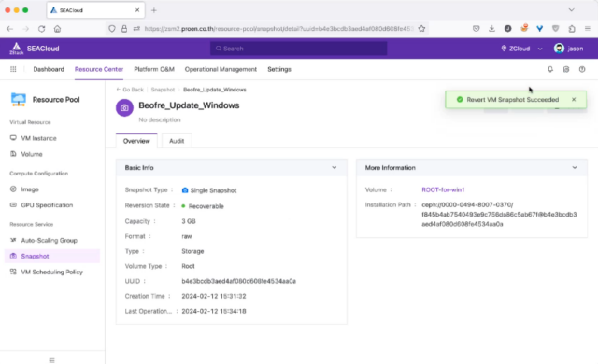Click the Format value raw

click(187, 236)
